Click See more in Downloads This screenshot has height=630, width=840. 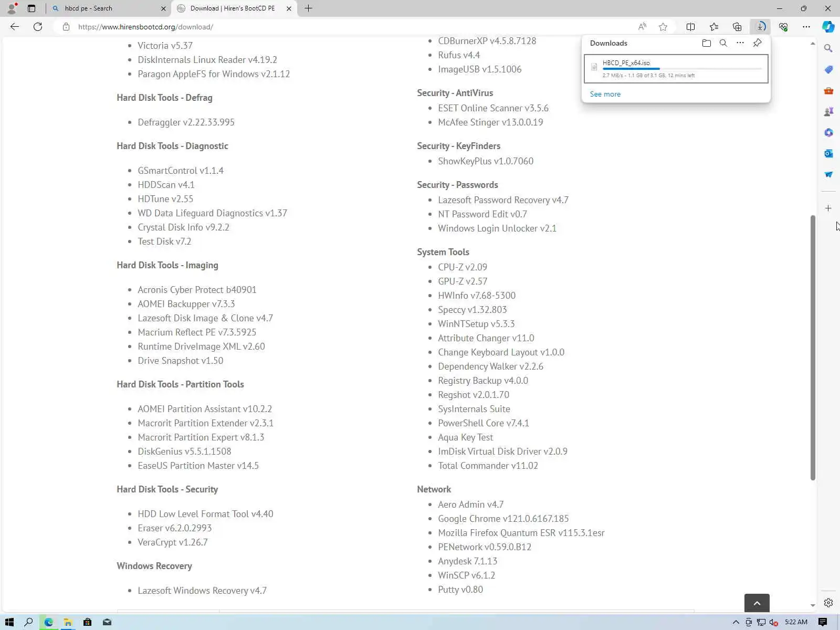coord(605,94)
